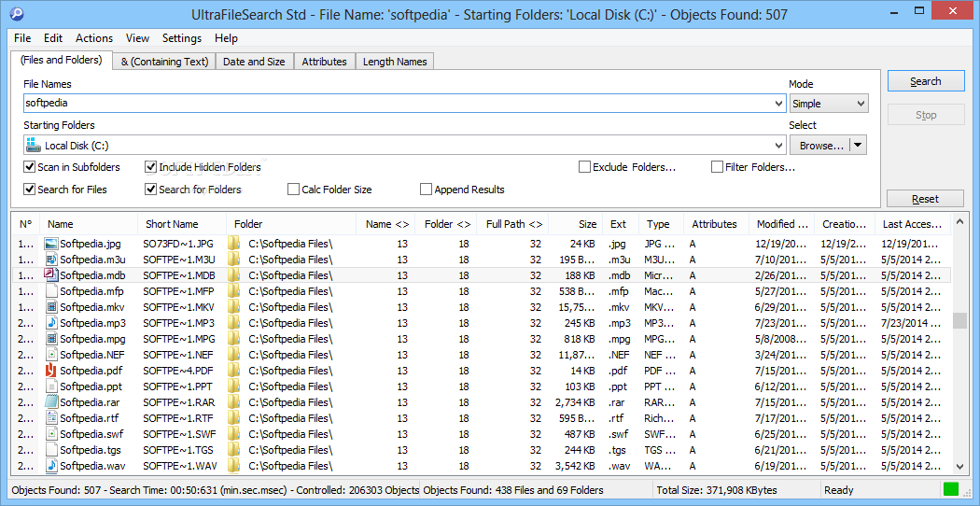This screenshot has height=506, width=980.
Task: Click the Softpedia.swf file icon
Action: (x=51, y=433)
